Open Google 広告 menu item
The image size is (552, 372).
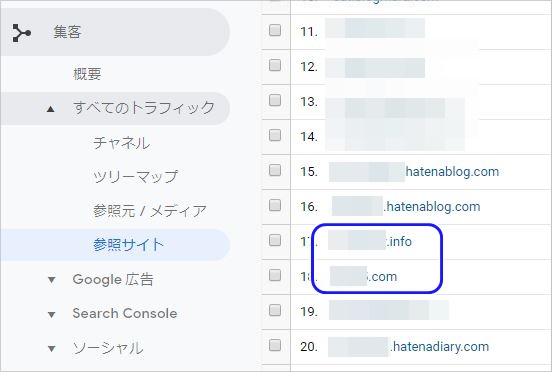[113, 279]
